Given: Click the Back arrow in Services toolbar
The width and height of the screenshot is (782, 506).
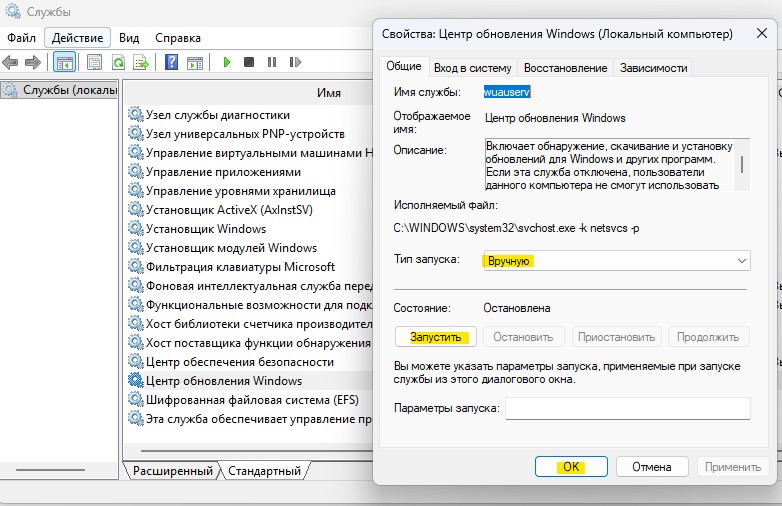Looking at the screenshot, I should (10, 62).
